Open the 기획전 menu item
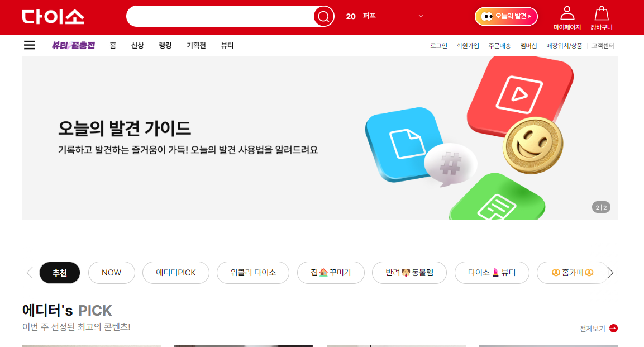Viewport: 644px width, 347px height. tap(196, 45)
